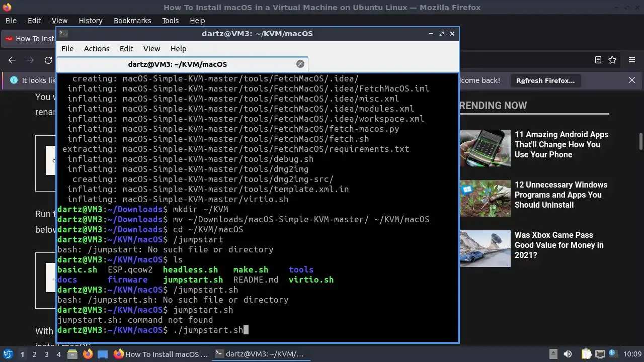Click headless.sh in the terminal listing
The image size is (644, 362).
point(190,269)
